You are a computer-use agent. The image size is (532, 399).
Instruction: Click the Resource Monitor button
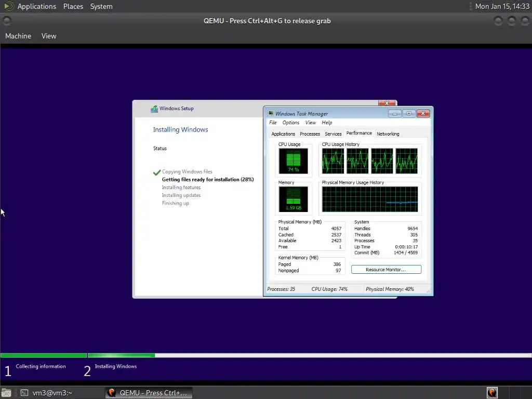point(386,270)
